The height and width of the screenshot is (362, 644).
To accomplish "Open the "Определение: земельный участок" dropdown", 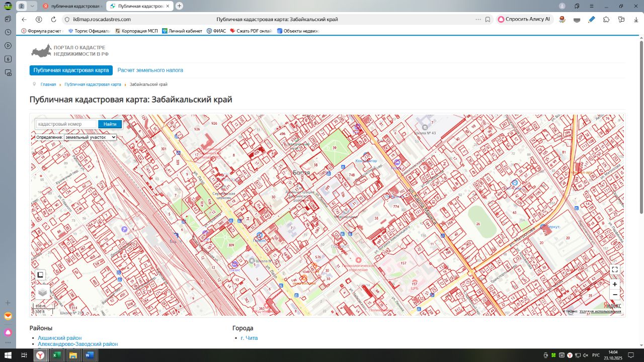I will pos(90,137).
